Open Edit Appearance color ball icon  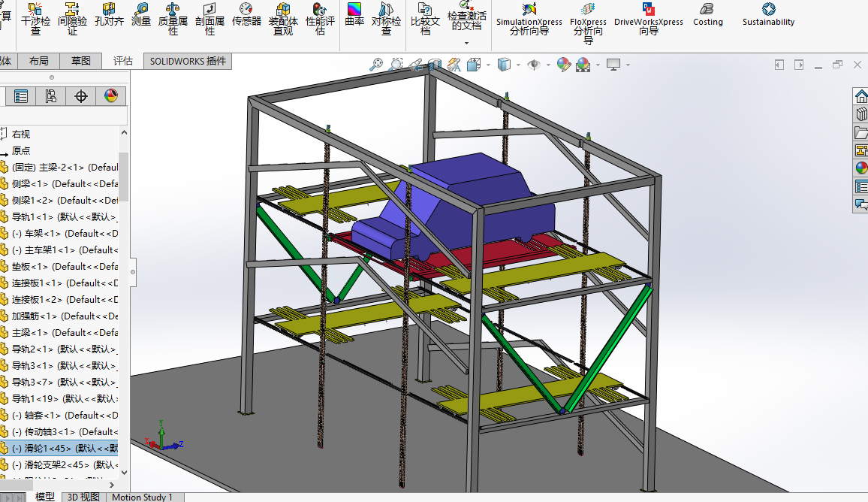pos(564,65)
